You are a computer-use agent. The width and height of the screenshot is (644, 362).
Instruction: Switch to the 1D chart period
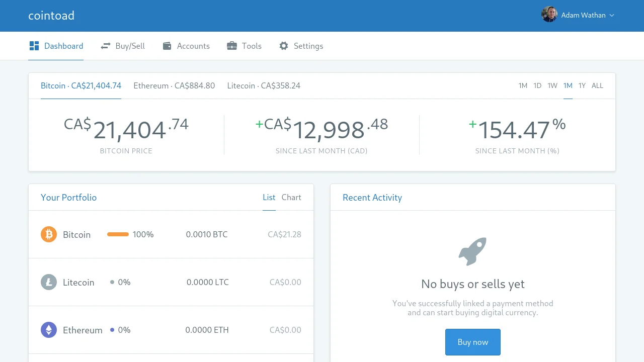point(537,85)
